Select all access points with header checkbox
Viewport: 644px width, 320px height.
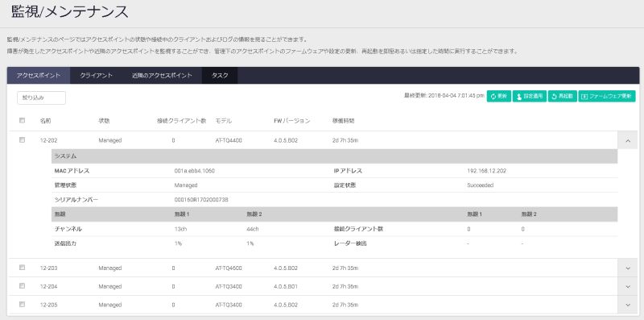23,121
